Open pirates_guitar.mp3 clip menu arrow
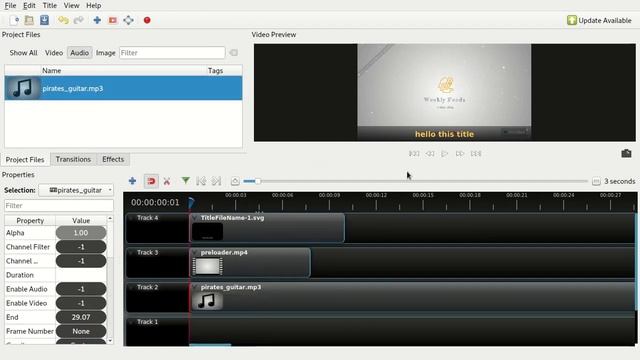640x360 pixels. coord(195,287)
